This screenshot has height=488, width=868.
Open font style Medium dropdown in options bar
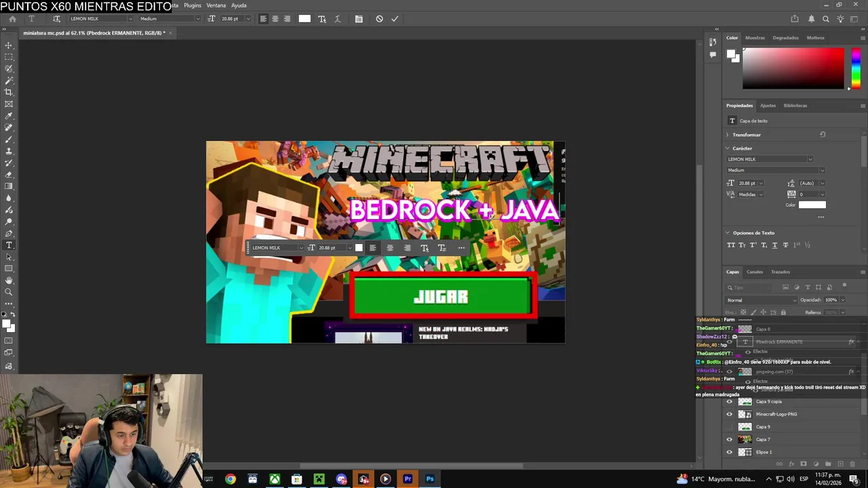click(197, 19)
